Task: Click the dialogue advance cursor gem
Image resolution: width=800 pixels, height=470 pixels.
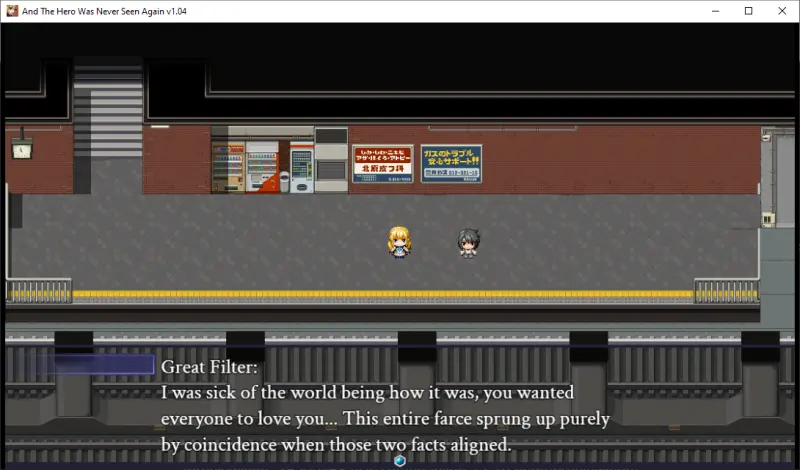Action: click(400, 461)
